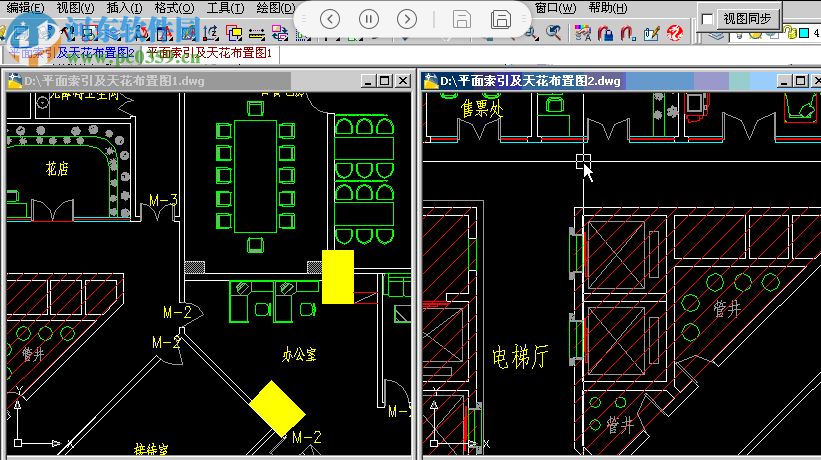Select the 管井 label in the 图1 window
The image size is (821, 460).
[x=33, y=354]
